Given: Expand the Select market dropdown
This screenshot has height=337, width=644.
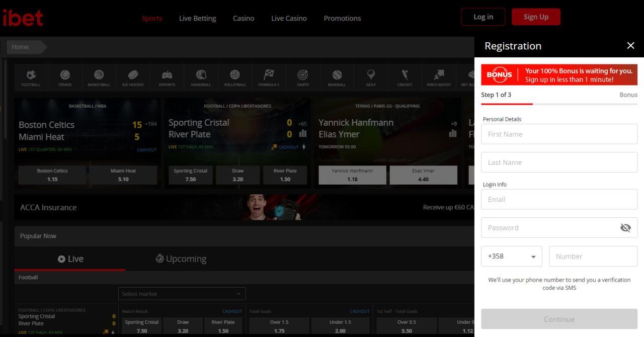Looking at the screenshot, I should [182, 294].
